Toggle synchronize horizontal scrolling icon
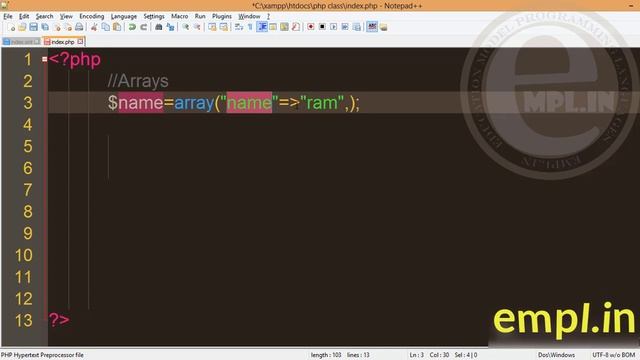640x360 pixels. point(224,27)
